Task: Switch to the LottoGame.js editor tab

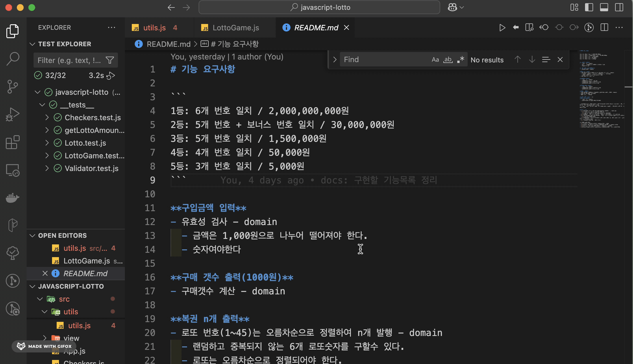Action: pos(235,27)
